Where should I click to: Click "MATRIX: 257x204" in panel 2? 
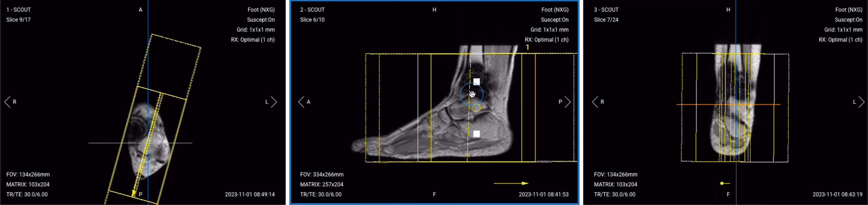pyautogui.click(x=322, y=184)
